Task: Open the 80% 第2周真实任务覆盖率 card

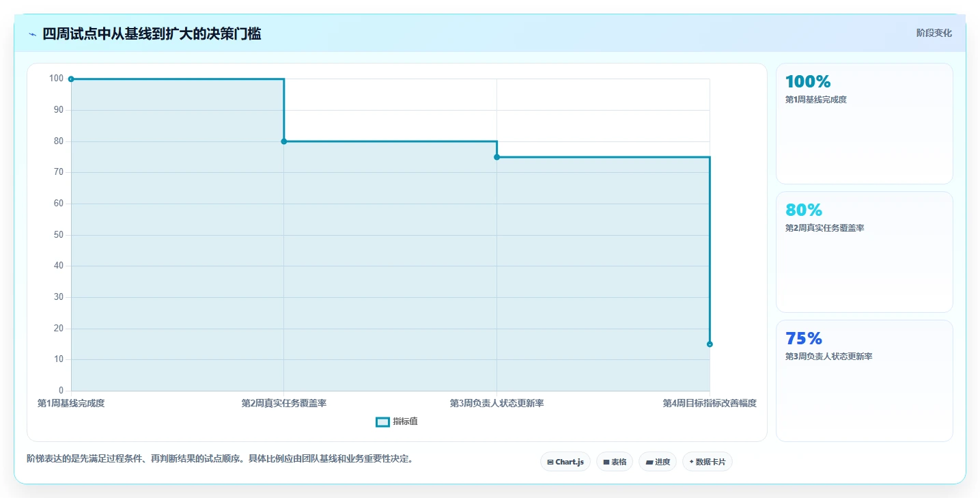Action: tap(864, 252)
